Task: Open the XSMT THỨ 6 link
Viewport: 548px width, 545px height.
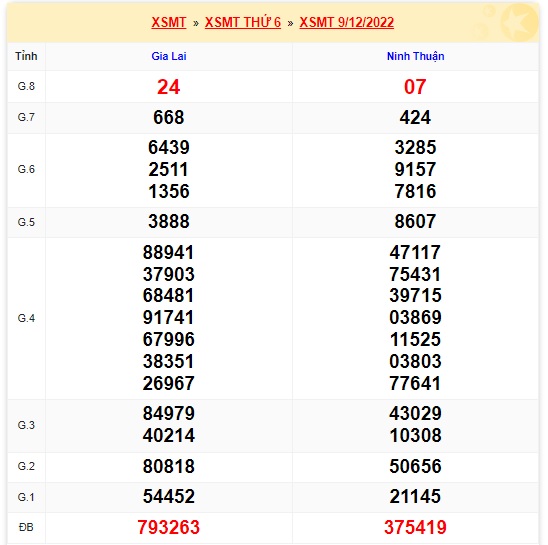Action: pos(243,22)
